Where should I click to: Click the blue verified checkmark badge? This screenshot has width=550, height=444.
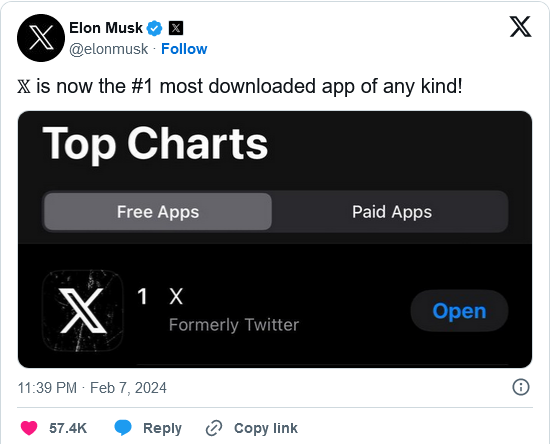[x=154, y=28]
